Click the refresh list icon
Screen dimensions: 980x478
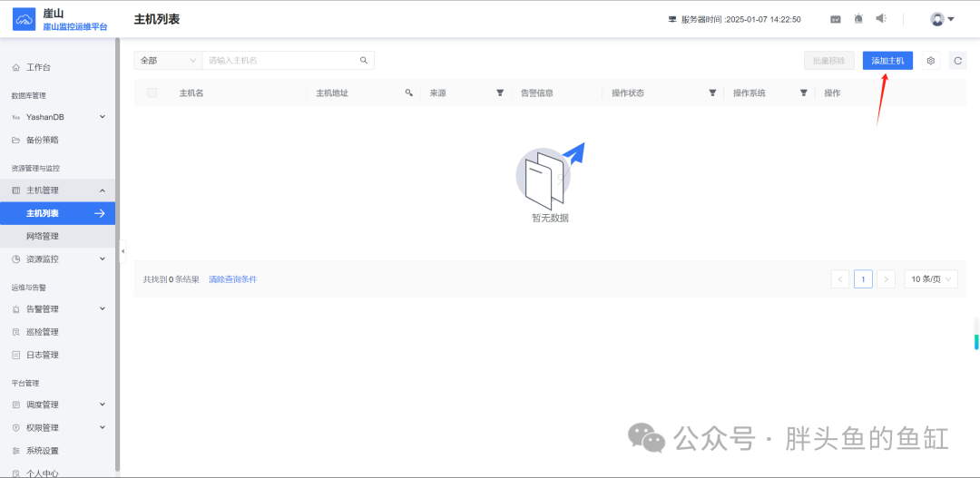pyautogui.click(x=957, y=61)
